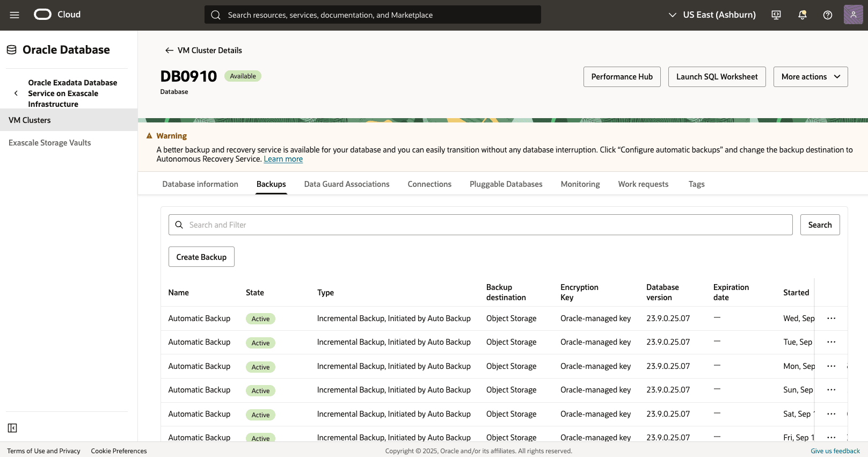Screen dimensions: 868x457
Task: Click the Warning triangle icon
Action: point(149,136)
